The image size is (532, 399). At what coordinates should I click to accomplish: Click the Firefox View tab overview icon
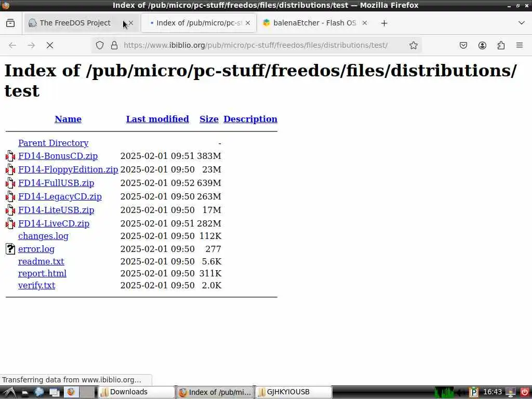coord(10,23)
